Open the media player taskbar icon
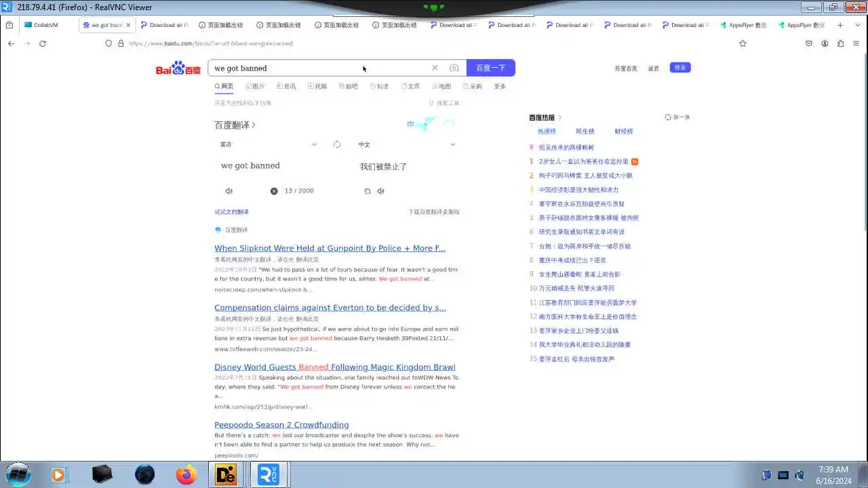Image resolution: width=868 pixels, height=488 pixels. coord(60,474)
